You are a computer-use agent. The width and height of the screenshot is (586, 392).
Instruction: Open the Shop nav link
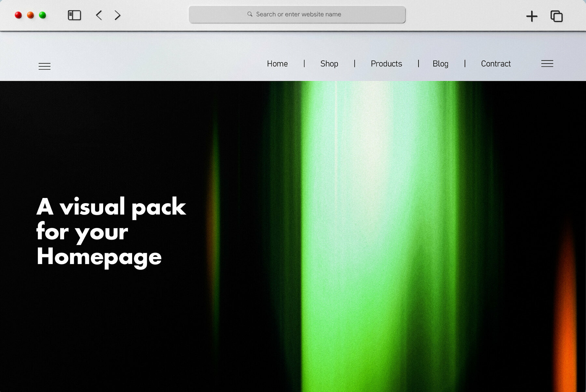pyautogui.click(x=329, y=64)
